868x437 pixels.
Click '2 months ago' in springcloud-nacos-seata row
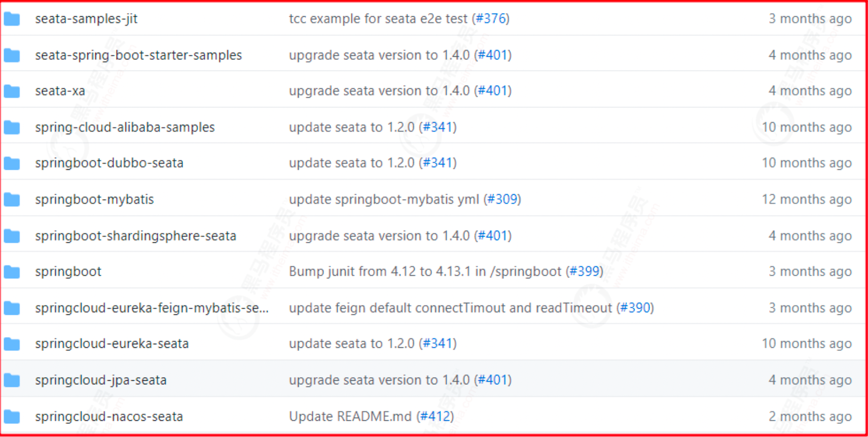tap(810, 417)
